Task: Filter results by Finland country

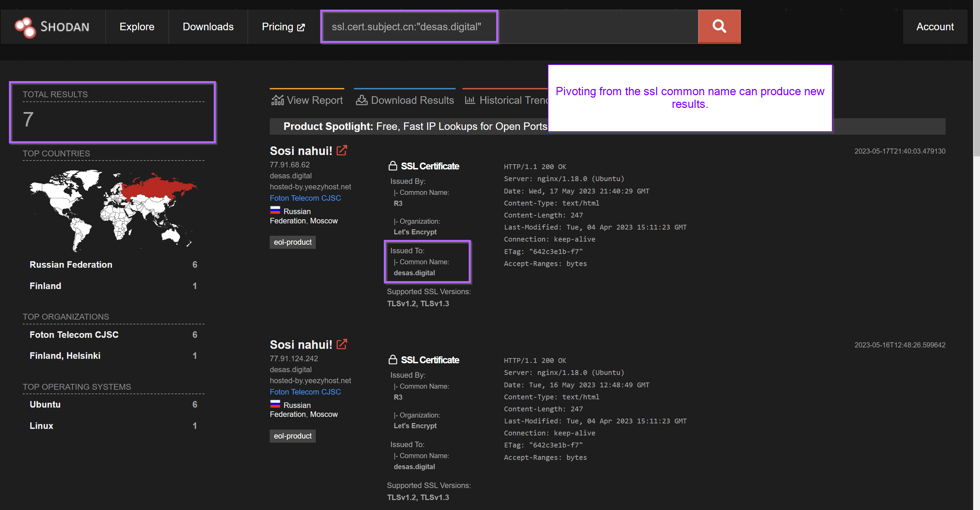Action: click(45, 286)
